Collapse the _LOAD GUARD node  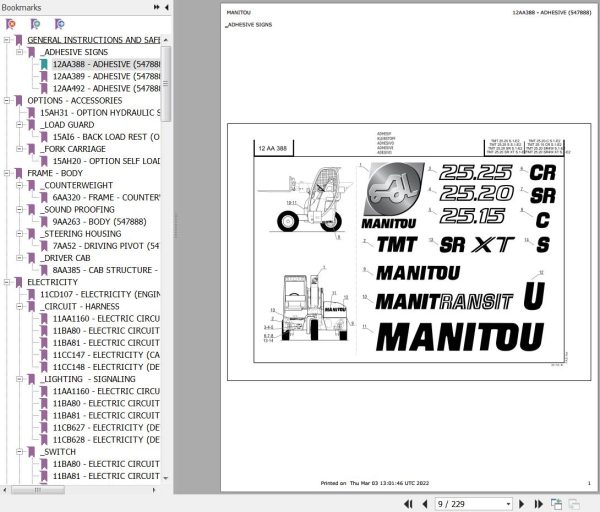point(19,124)
